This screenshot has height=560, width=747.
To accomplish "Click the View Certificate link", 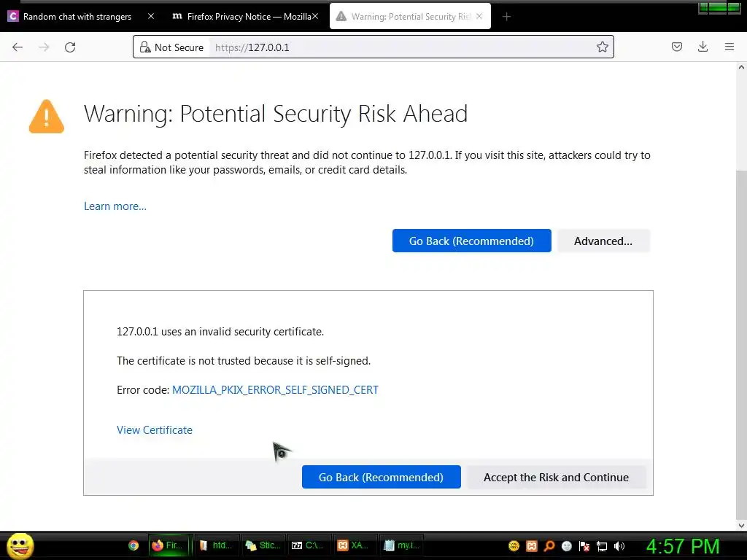I will click(155, 430).
